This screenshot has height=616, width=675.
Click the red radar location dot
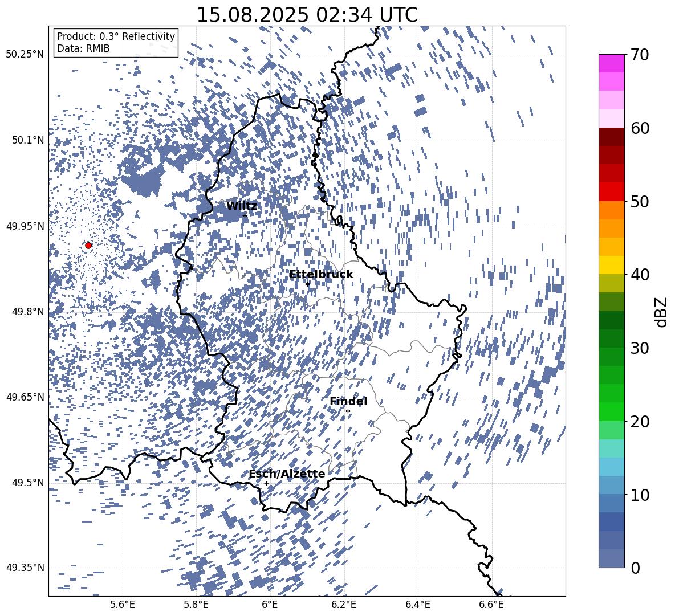[88, 246]
